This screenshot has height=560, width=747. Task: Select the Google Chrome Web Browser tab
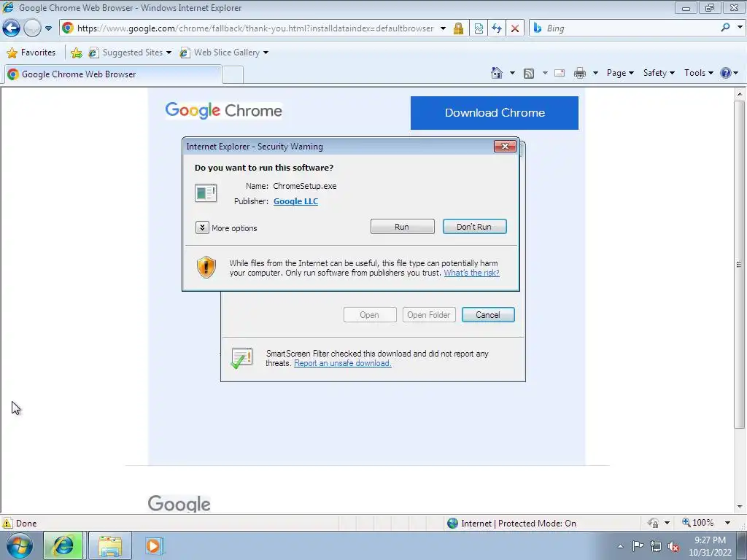point(113,74)
